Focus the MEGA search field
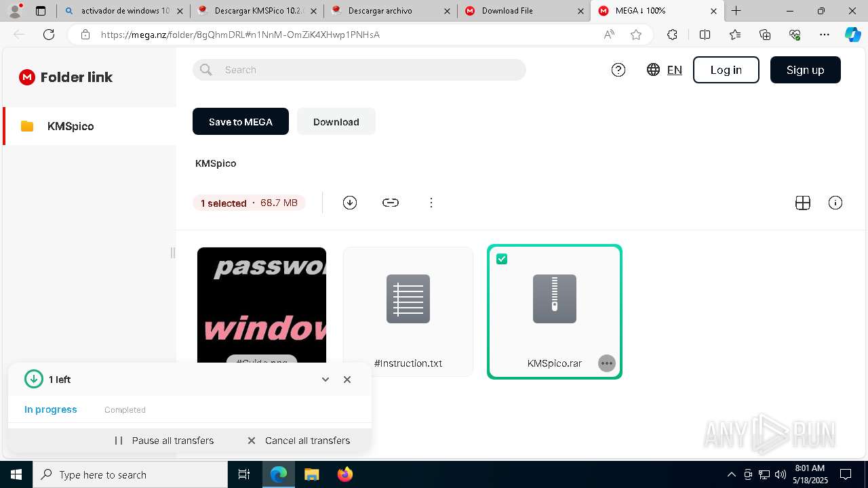The width and height of the screenshot is (868, 488). click(359, 70)
